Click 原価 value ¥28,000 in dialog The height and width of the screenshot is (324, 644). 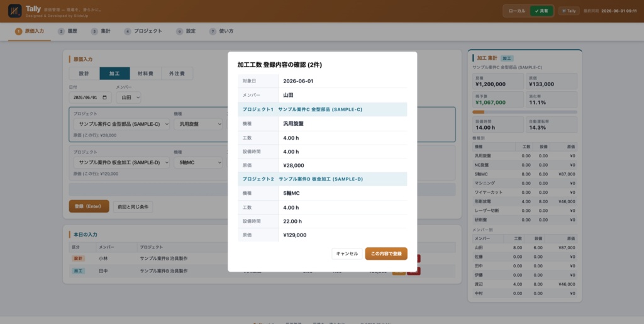click(x=294, y=165)
